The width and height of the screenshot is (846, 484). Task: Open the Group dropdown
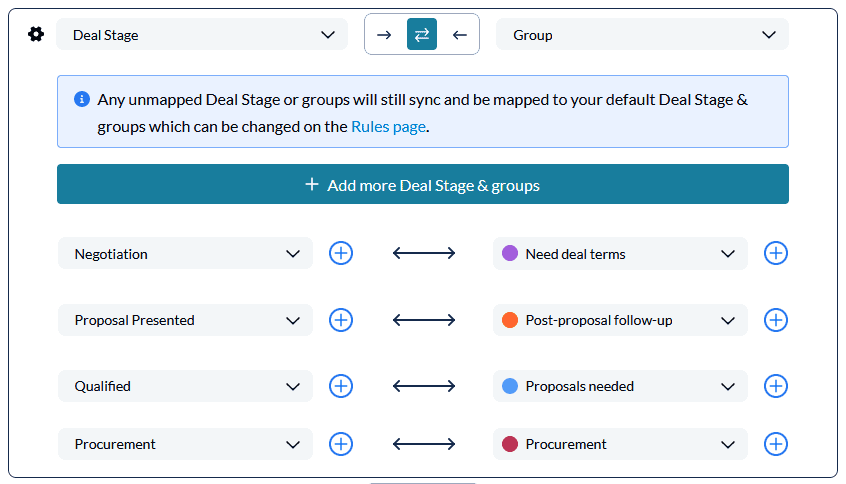click(642, 35)
